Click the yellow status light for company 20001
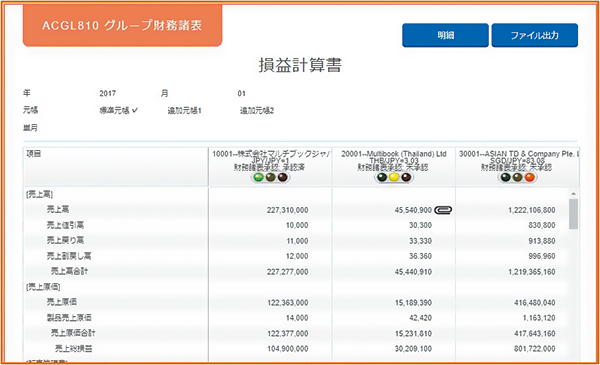Viewport: 600px width, 365px height. pyautogui.click(x=394, y=177)
